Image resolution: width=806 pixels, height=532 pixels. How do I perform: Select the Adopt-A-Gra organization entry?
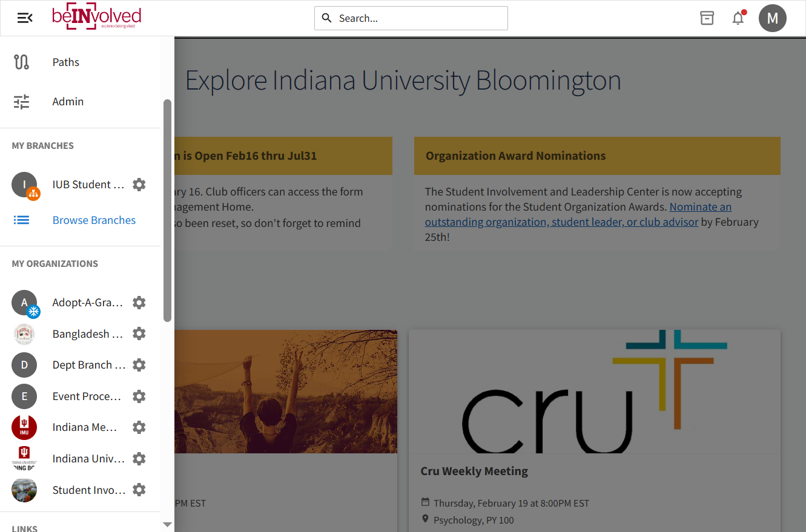point(88,303)
